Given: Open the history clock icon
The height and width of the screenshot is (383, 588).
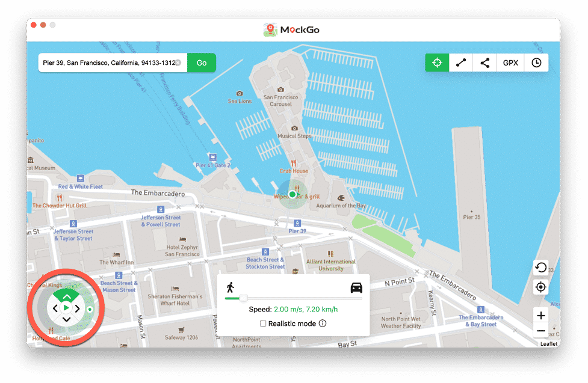Looking at the screenshot, I should [536, 62].
